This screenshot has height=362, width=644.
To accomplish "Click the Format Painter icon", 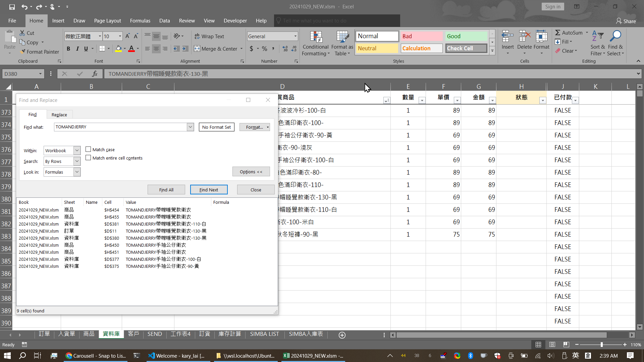I will tap(23, 52).
